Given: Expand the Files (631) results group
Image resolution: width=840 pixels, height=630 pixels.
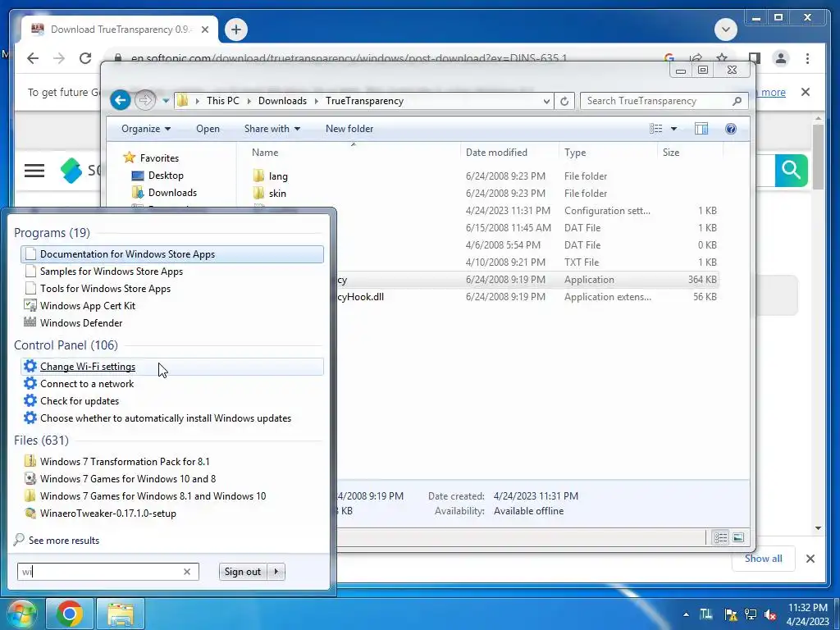Looking at the screenshot, I should click(41, 440).
